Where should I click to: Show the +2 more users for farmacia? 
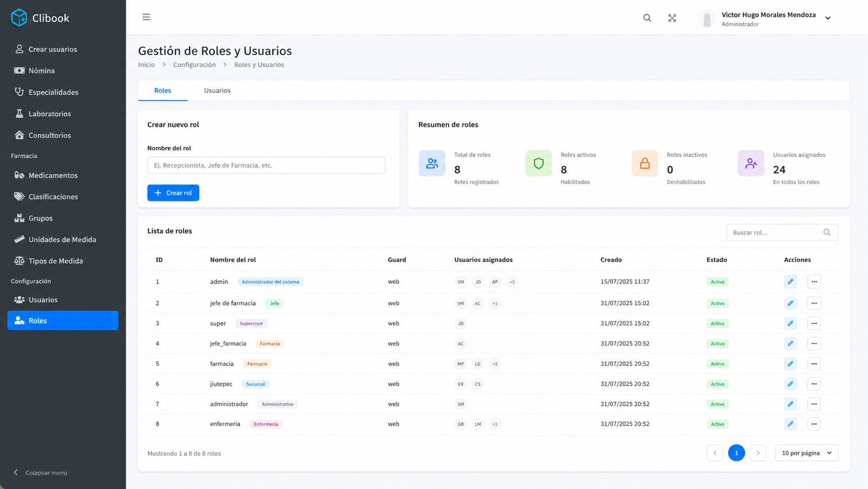[495, 364]
